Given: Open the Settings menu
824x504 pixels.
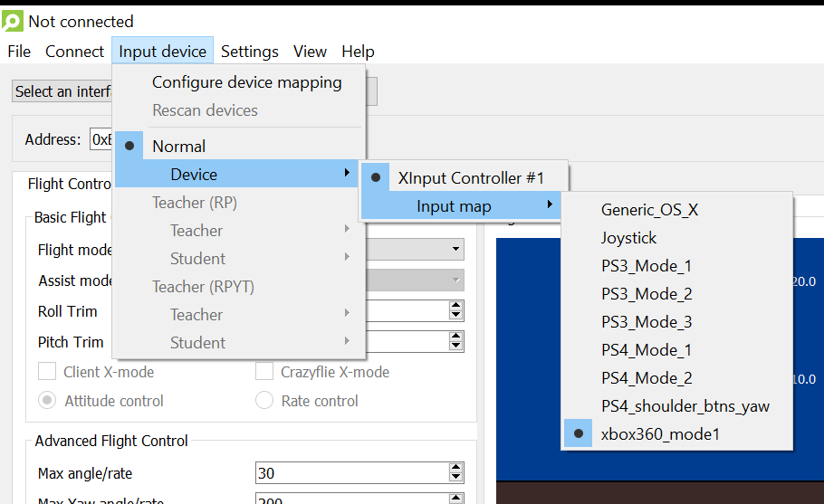Looking at the screenshot, I should (x=249, y=52).
